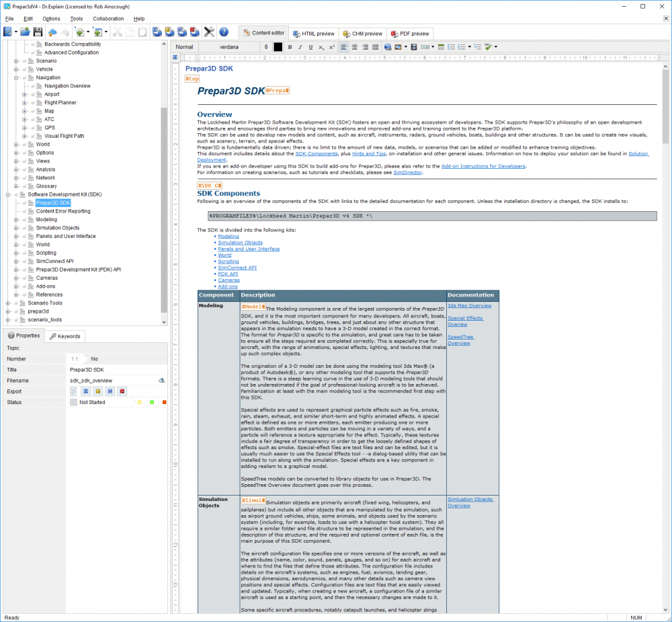Save project with the floppy disk icon
The image size is (672, 622).
(x=38, y=32)
